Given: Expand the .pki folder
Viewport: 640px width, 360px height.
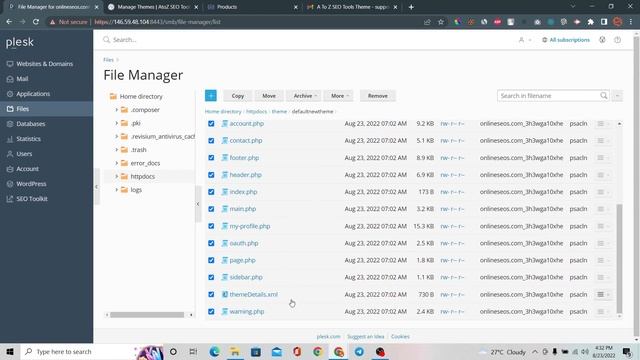Looking at the screenshot, I should coord(116,123).
